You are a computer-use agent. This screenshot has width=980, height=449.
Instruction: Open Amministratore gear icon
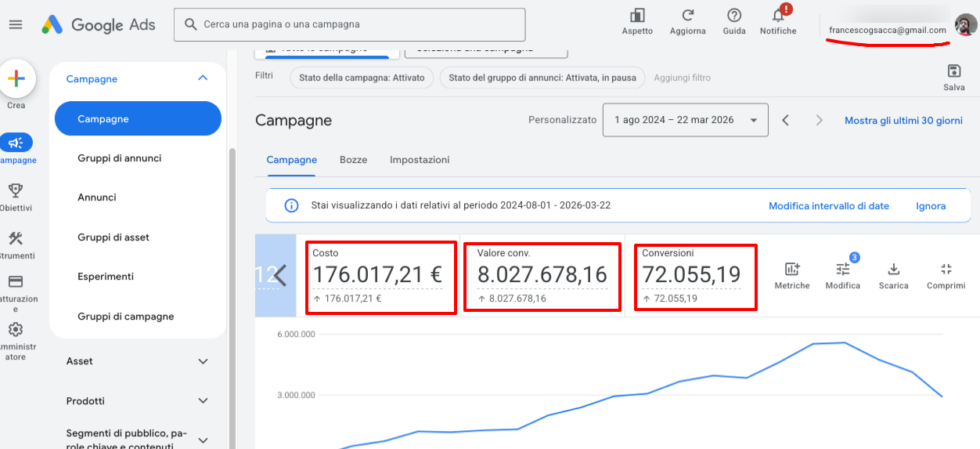pyautogui.click(x=16, y=330)
